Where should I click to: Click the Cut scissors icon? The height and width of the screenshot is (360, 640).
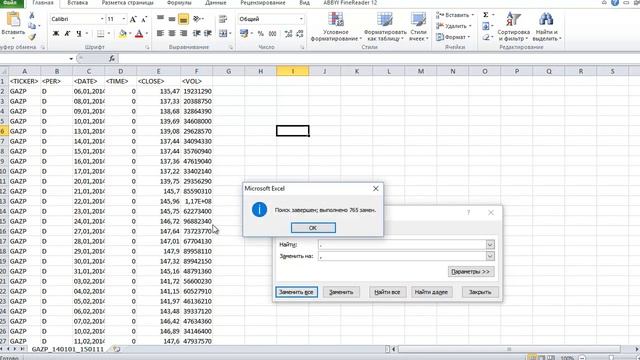(x=32, y=16)
